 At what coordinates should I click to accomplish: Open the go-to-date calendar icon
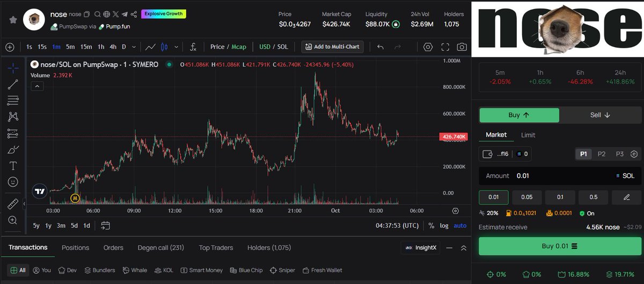click(105, 226)
